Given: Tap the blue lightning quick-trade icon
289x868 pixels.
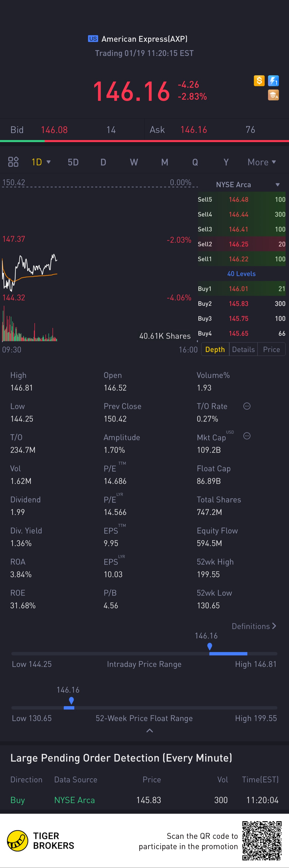Looking at the screenshot, I should [273, 81].
